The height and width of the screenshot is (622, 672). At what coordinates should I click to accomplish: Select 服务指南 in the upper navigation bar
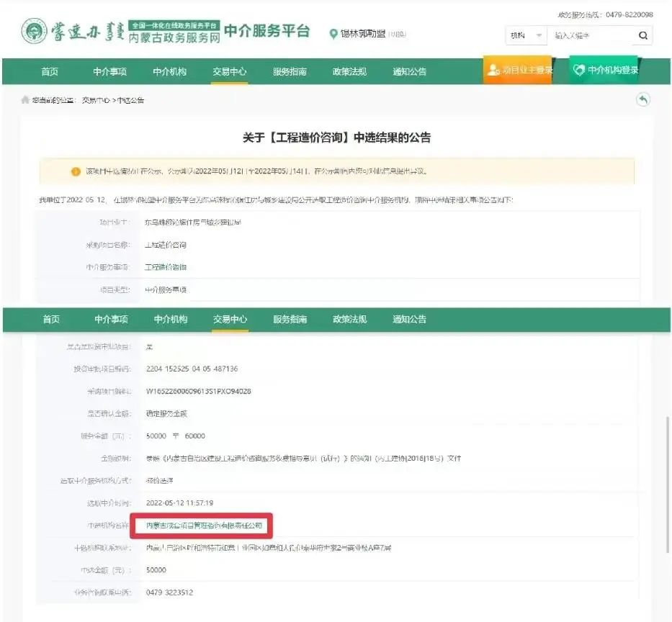point(290,71)
